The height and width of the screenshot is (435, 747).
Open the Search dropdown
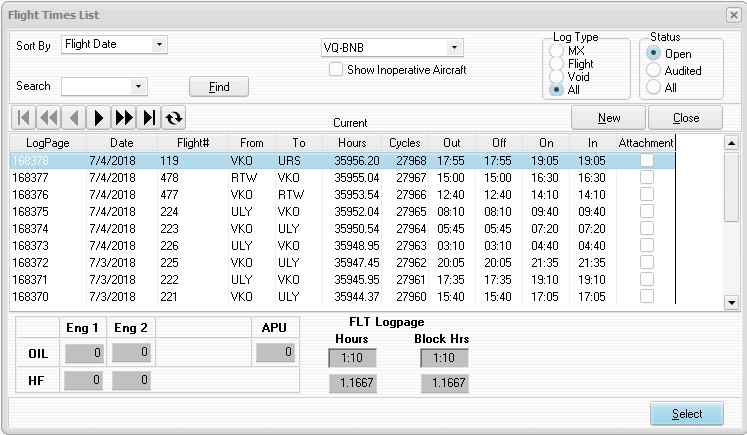pos(138,87)
